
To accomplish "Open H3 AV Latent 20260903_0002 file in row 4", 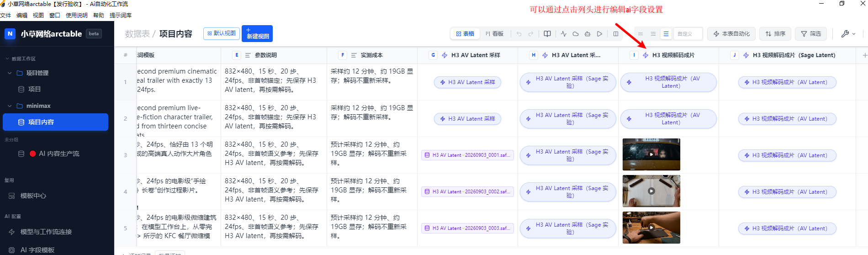I will tap(467, 192).
